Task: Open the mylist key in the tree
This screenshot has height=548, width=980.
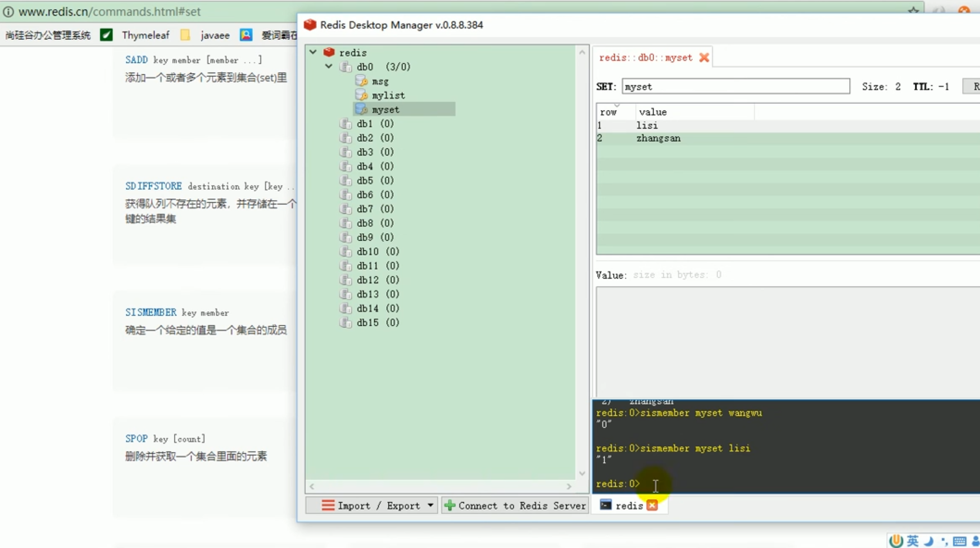Action: pyautogui.click(x=387, y=95)
